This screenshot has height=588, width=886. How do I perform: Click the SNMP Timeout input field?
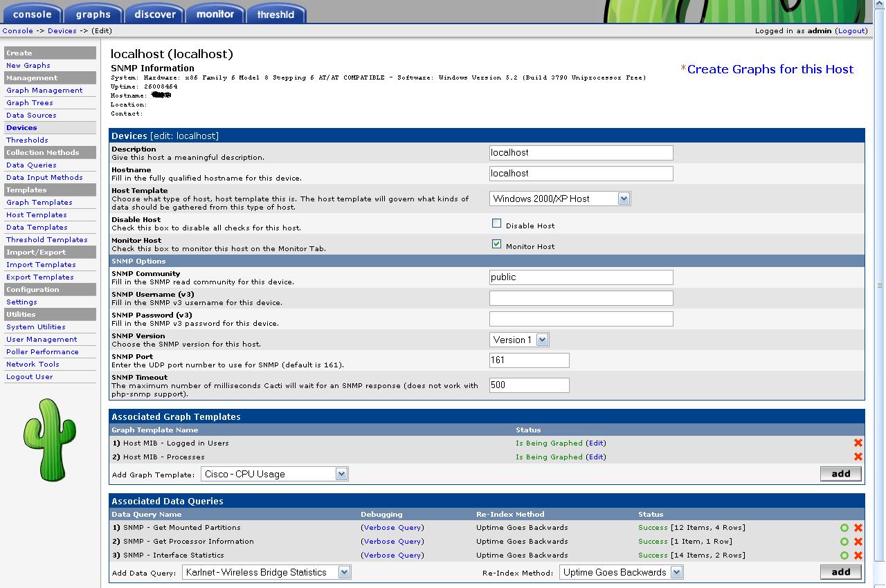click(x=529, y=385)
